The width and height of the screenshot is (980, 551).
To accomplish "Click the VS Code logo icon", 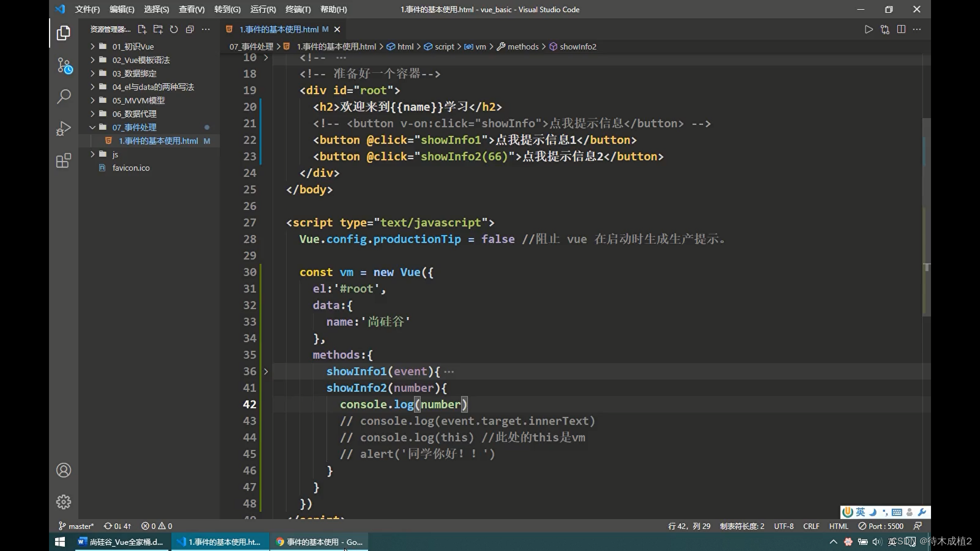I will (60, 9).
